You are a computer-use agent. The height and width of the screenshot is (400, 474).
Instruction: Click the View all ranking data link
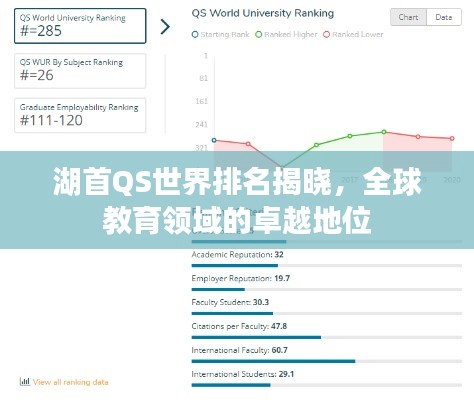71,382
